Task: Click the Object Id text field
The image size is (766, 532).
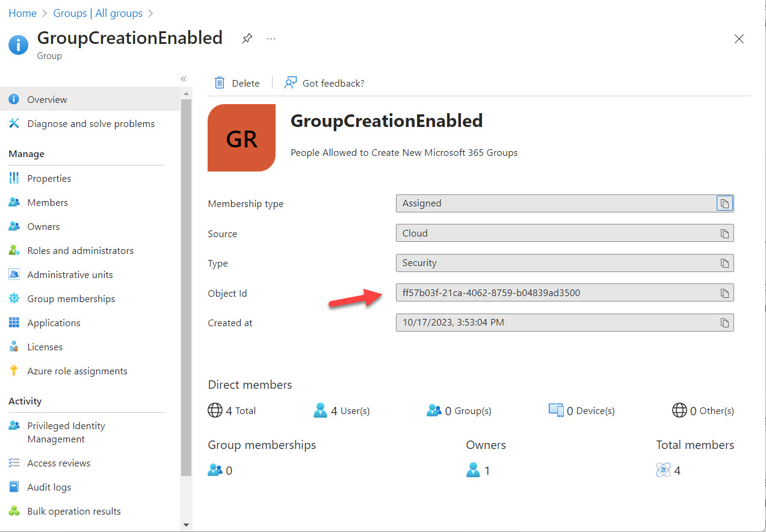Action: click(x=554, y=293)
